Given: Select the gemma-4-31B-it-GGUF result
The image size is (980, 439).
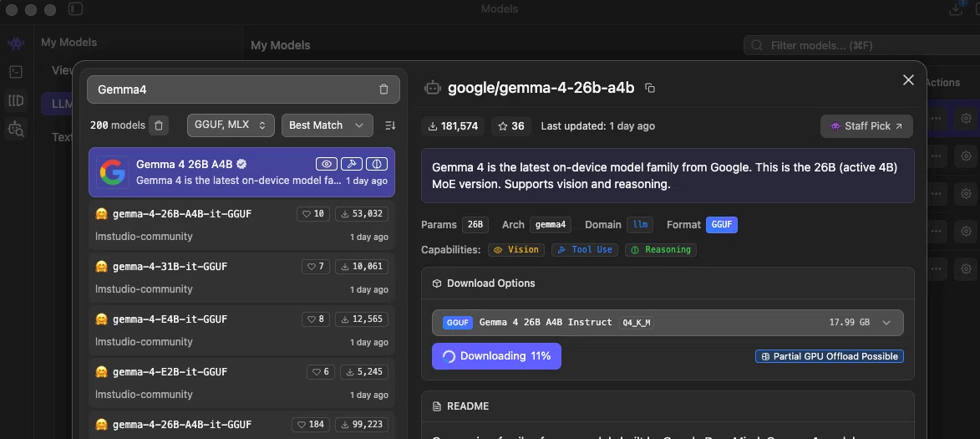Looking at the screenshot, I should coord(241,277).
